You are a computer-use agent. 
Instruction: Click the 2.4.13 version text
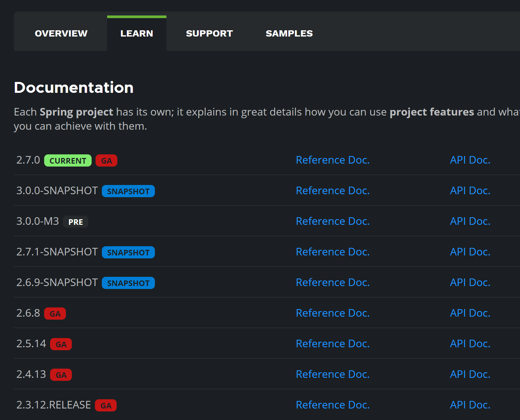pos(31,374)
